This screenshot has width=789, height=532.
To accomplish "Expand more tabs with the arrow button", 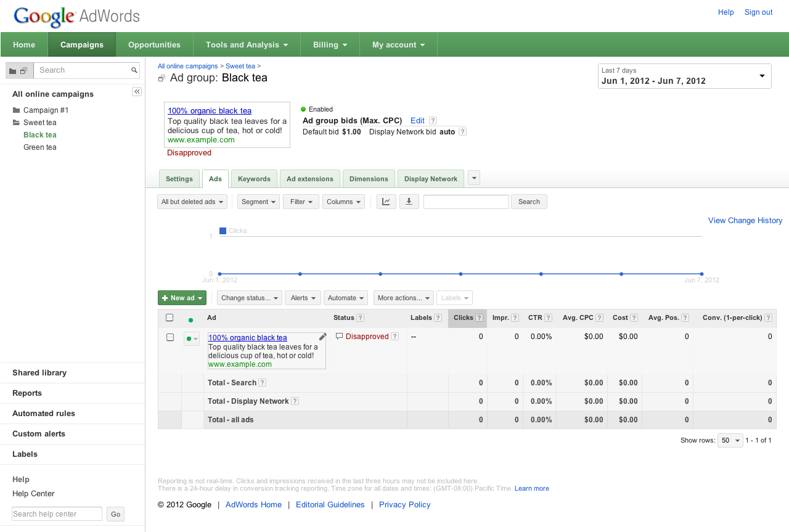I will point(474,178).
